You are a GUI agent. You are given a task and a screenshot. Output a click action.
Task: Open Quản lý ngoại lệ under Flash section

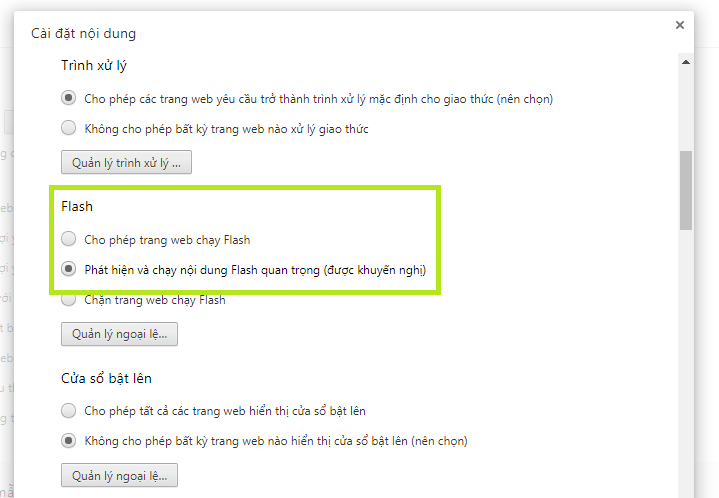pos(119,334)
